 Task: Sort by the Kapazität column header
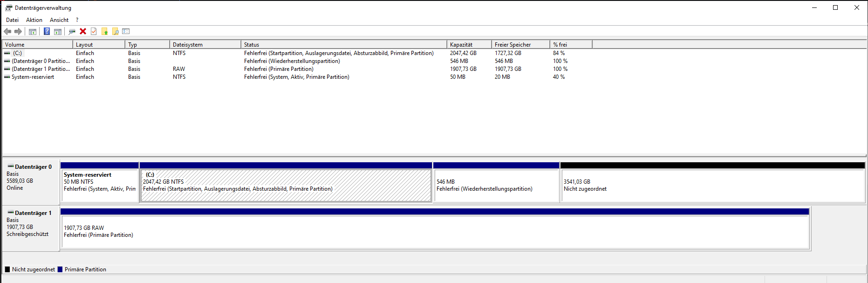point(470,45)
